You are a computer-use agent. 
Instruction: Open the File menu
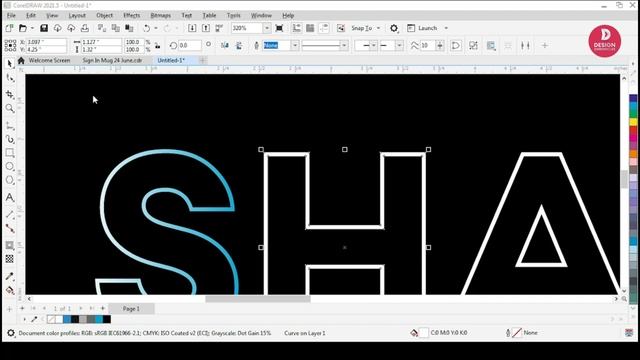[11, 15]
